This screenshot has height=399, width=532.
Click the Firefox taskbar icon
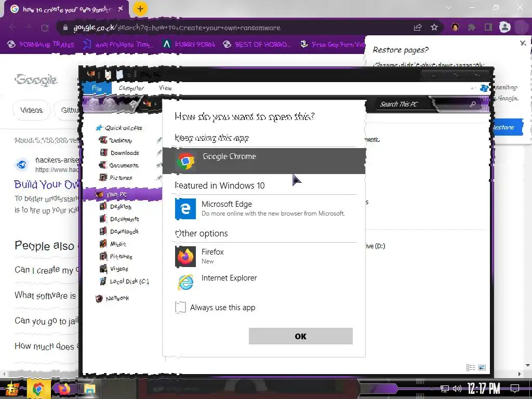pos(64,389)
